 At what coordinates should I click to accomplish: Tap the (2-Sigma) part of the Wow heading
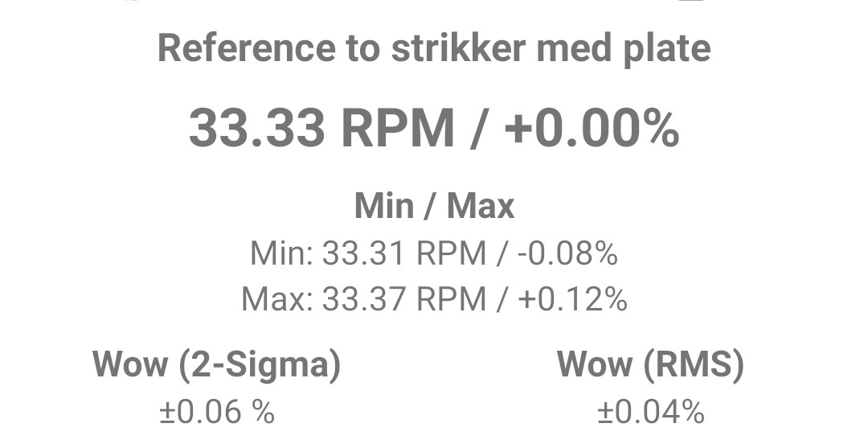point(259,365)
